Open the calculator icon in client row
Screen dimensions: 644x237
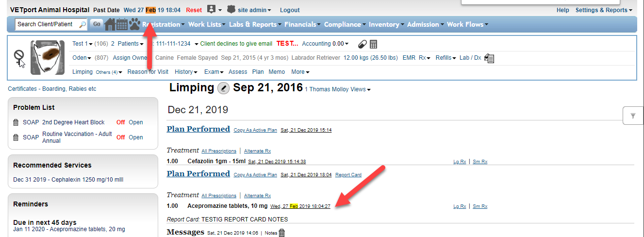(374, 44)
